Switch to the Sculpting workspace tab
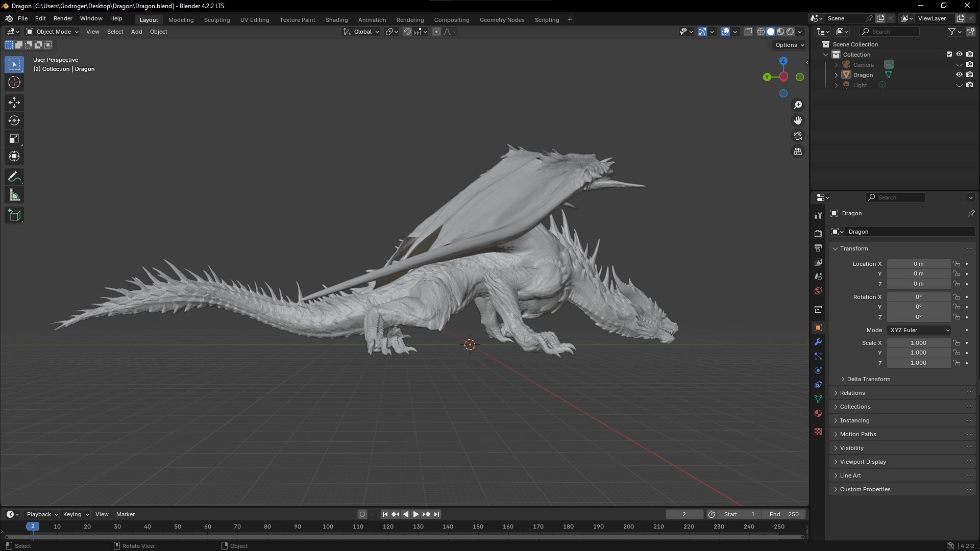 pyautogui.click(x=217, y=20)
